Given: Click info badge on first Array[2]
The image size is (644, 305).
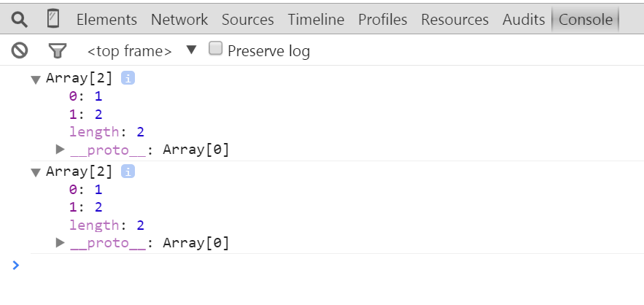Looking at the screenshot, I should point(128,78).
